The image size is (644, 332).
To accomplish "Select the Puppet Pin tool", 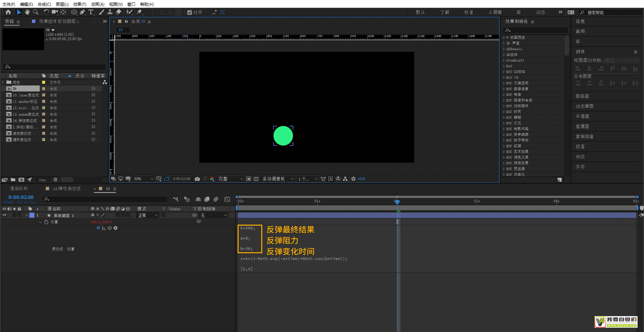I will tap(140, 12).
